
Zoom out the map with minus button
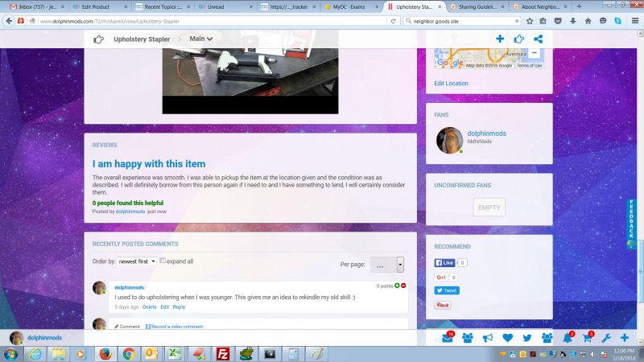534,52
